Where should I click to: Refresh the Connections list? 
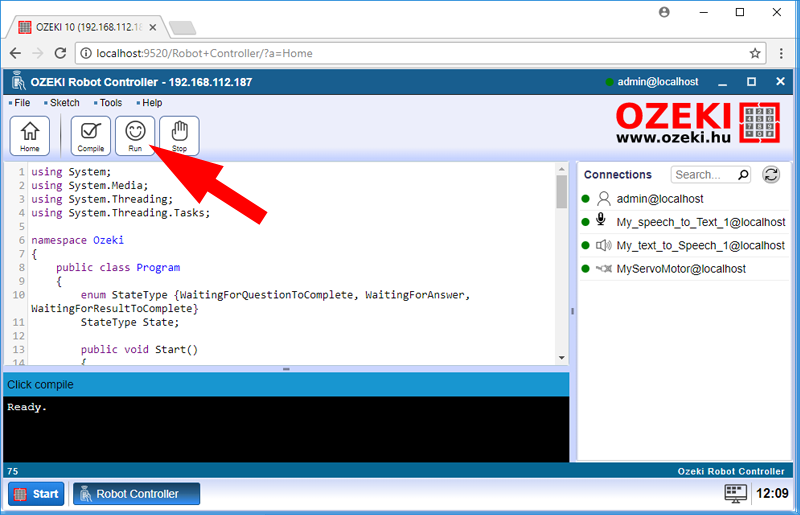pyautogui.click(x=771, y=175)
